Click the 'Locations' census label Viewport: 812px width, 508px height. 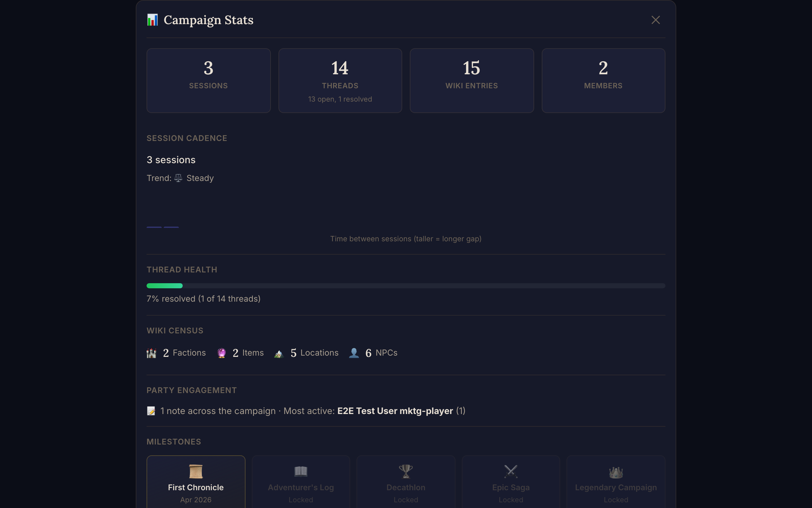(x=319, y=353)
